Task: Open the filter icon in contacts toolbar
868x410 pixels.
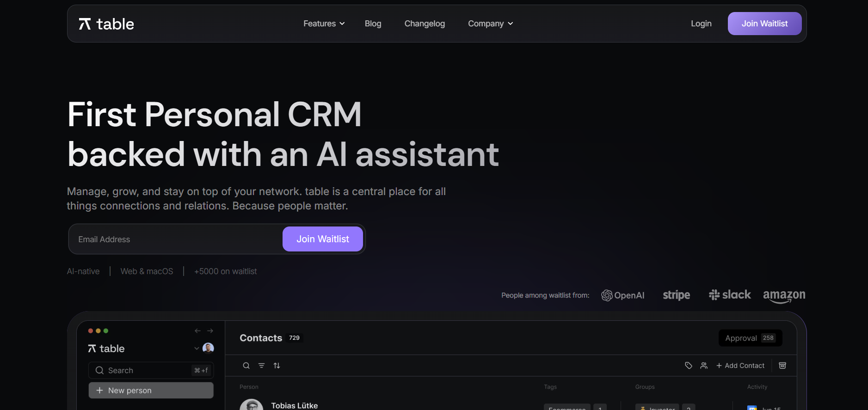Action: coord(262,366)
